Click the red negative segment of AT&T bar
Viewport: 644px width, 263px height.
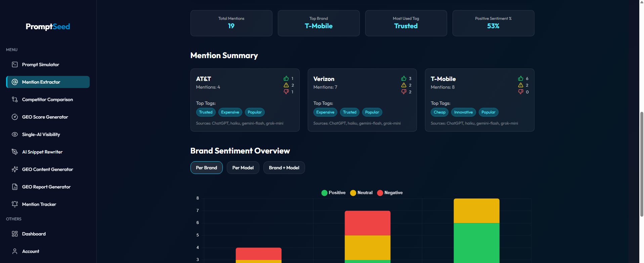coord(258,254)
